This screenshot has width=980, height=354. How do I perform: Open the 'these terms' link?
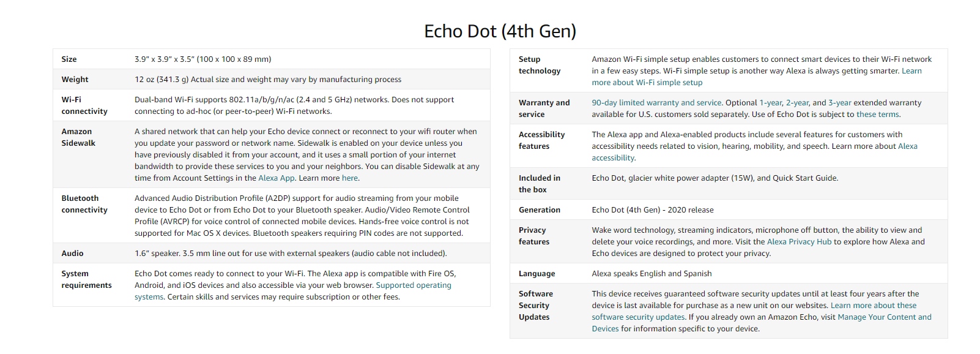click(x=877, y=115)
